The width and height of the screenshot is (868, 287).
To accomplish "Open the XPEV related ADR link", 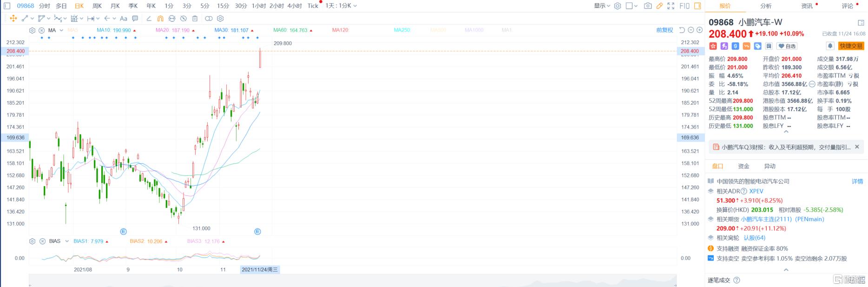I will pos(756,191).
